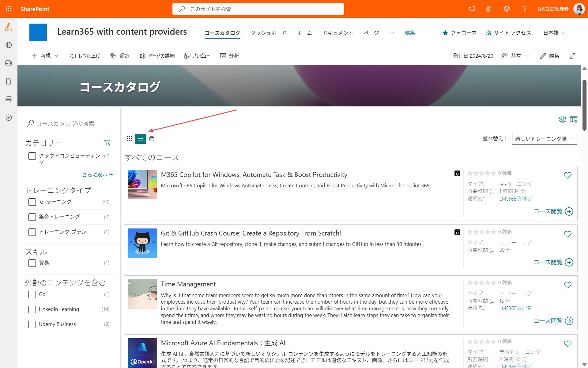This screenshot has width=588, height=368.
Task: Open the Microsoft 365 settings gear
Action: (507, 9)
